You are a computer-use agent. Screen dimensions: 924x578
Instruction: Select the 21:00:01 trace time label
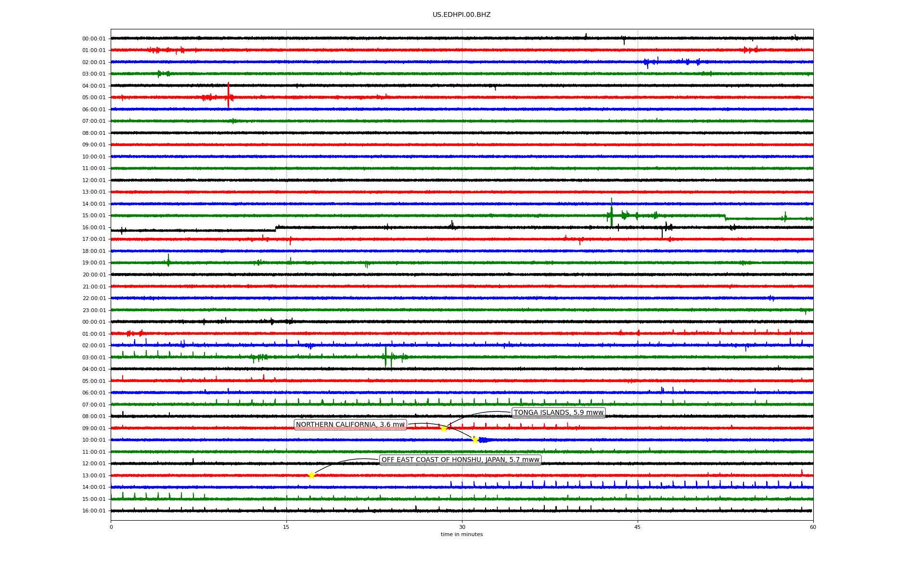(94, 287)
